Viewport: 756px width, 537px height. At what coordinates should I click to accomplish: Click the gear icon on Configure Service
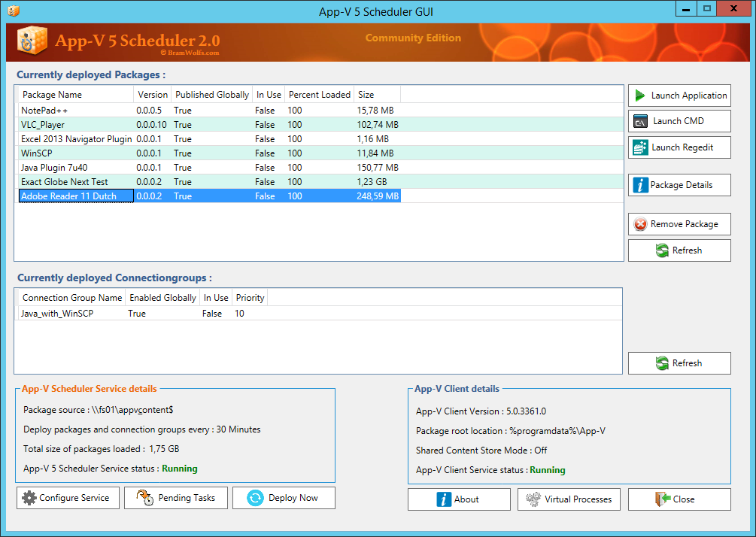(x=29, y=498)
